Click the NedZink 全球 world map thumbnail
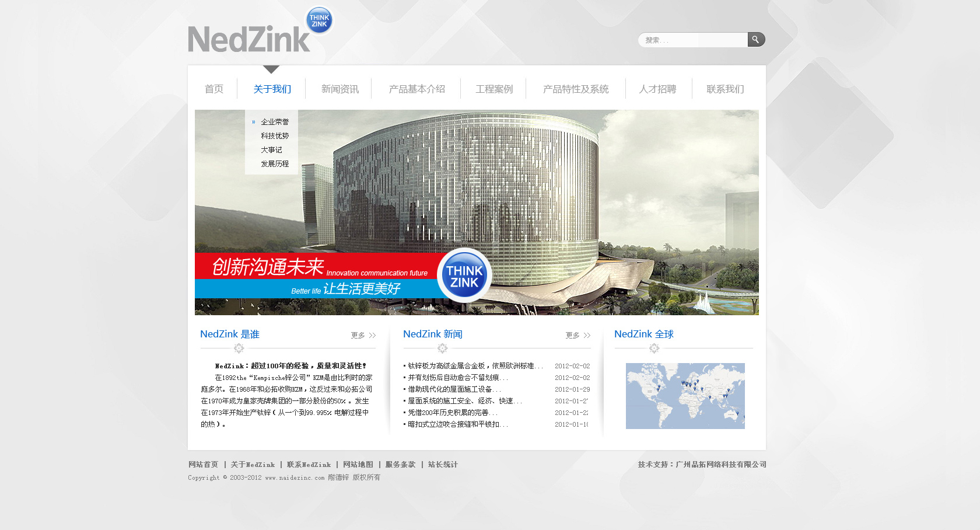Viewport: 980px width, 530px height. (685, 396)
